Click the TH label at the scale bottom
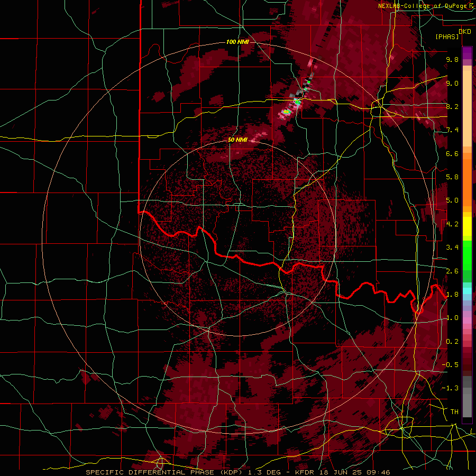This screenshot has height=476, width=476. tap(454, 412)
